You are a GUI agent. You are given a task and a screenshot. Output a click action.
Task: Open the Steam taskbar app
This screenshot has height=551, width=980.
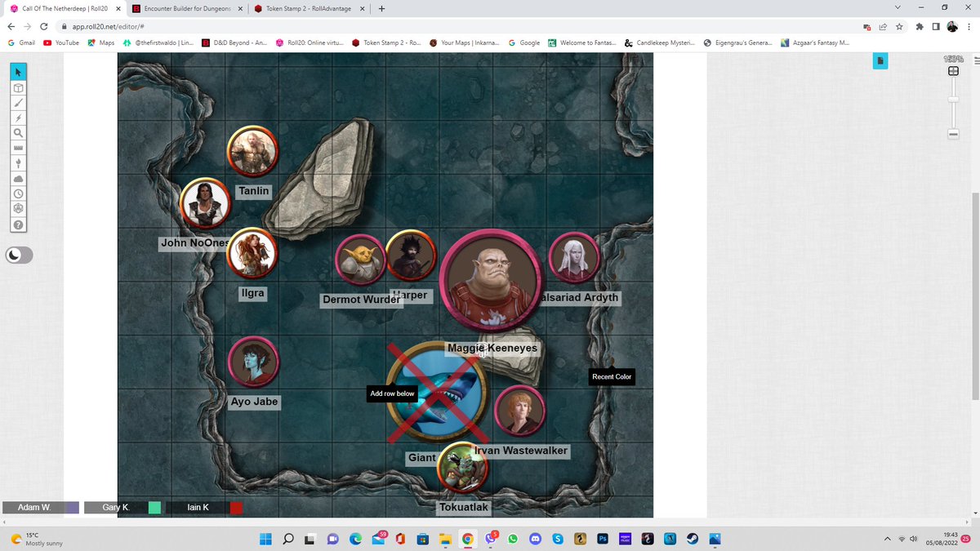[693, 539]
